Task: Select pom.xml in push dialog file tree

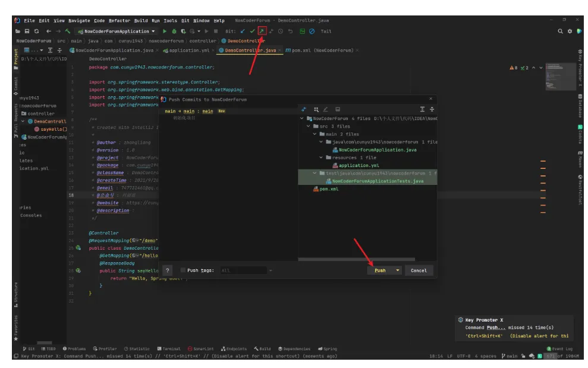Action: pos(329,189)
